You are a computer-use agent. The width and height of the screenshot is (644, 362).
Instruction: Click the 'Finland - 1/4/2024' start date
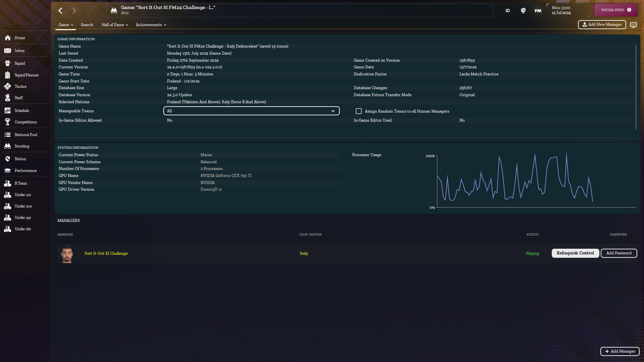183,81
